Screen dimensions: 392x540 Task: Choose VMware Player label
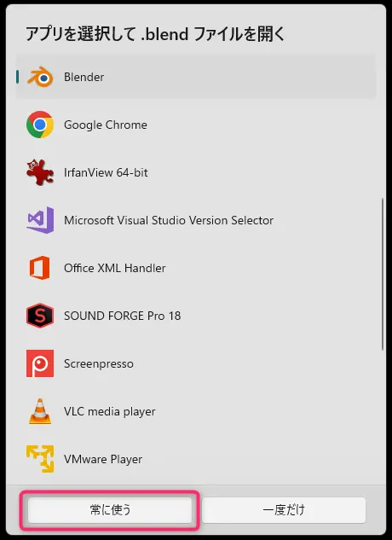(x=103, y=460)
